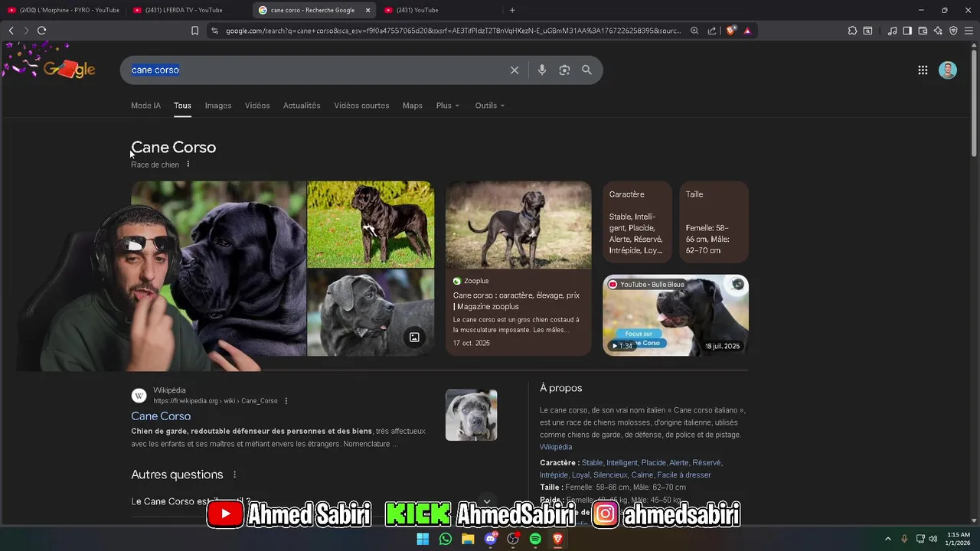Viewport: 980px width, 551px height.
Task: Open three-dot menu beside Wikipedia URL
Action: [x=286, y=401]
